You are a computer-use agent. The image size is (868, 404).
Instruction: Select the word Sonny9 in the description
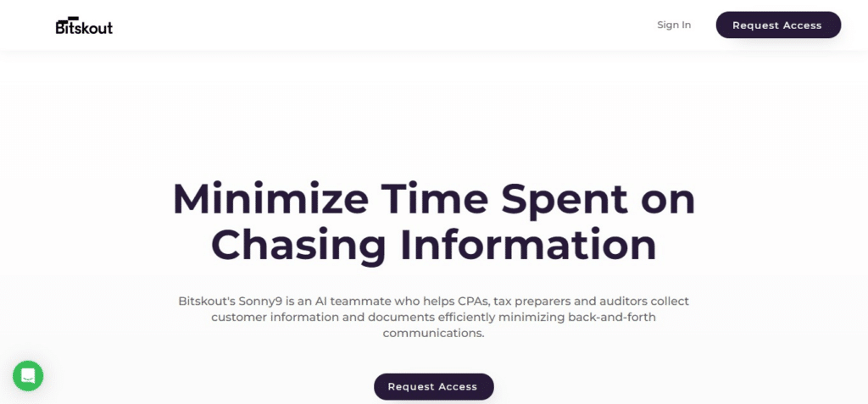coord(261,302)
